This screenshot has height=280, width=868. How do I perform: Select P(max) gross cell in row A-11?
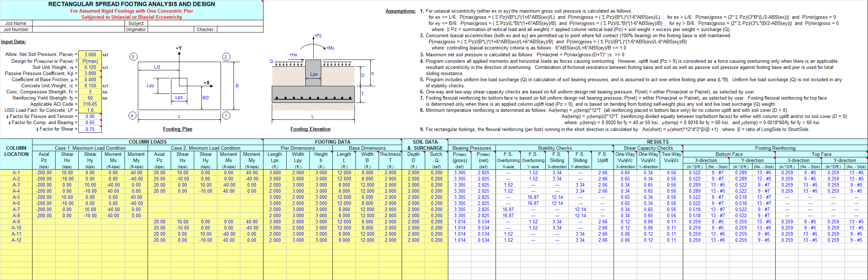[459, 234]
